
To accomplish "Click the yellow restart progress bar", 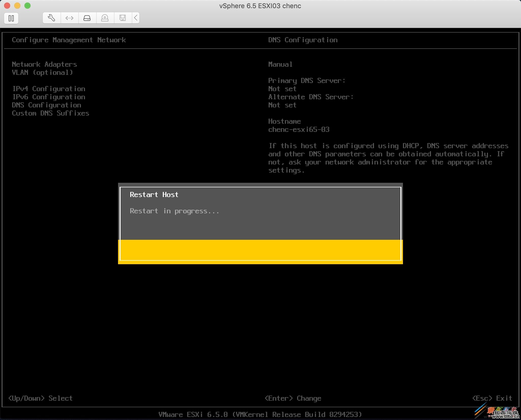I will 260,250.
